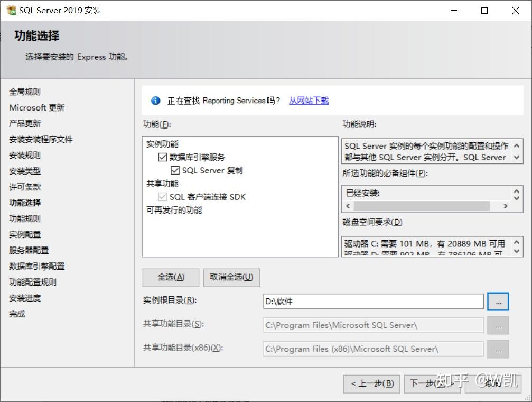Click up arrow in 已经安装 box
Image resolution: width=532 pixels, height=402 pixels.
[x=516, y=191]
